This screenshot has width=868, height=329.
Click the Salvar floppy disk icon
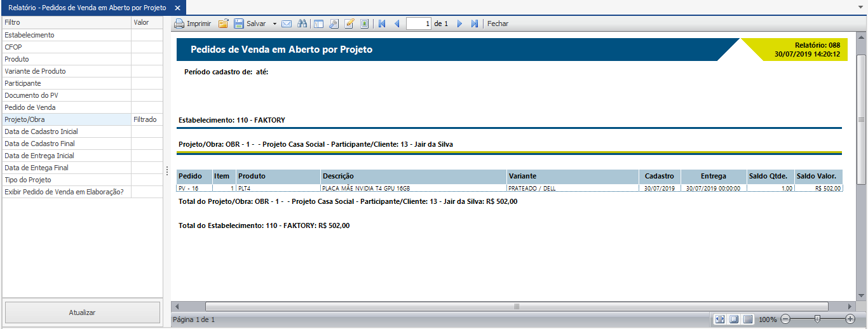pyautogui.click(x=239, y=23)
